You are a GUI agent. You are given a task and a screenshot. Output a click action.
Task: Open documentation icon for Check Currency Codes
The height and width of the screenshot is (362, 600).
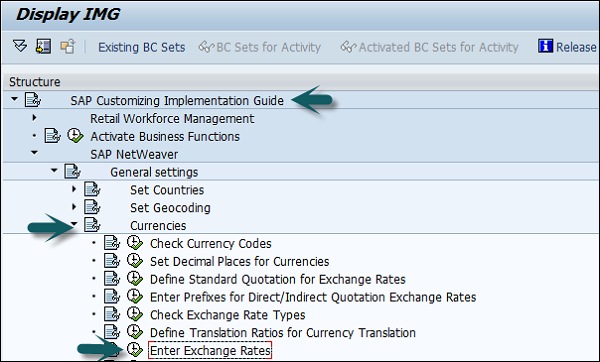(x=112, y=243)
